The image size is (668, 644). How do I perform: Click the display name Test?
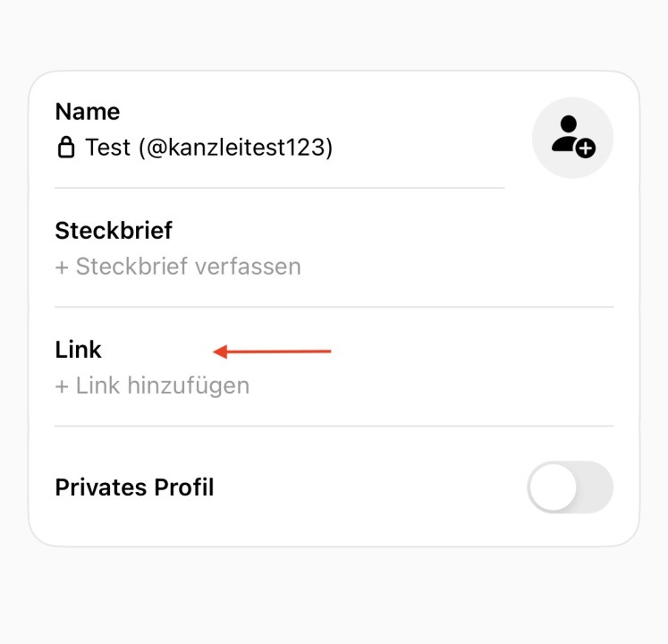(108, 148)
